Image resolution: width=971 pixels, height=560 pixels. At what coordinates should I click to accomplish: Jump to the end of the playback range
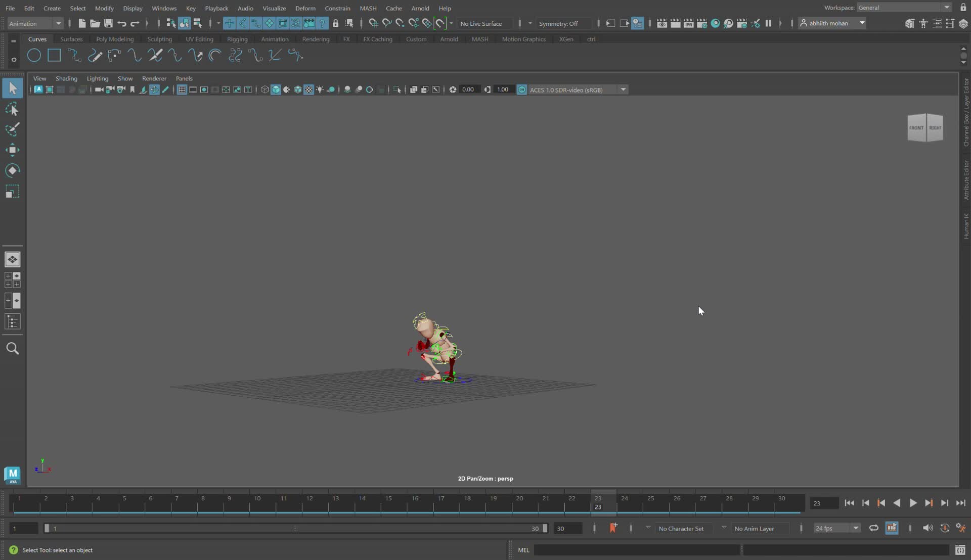[961, 503]
